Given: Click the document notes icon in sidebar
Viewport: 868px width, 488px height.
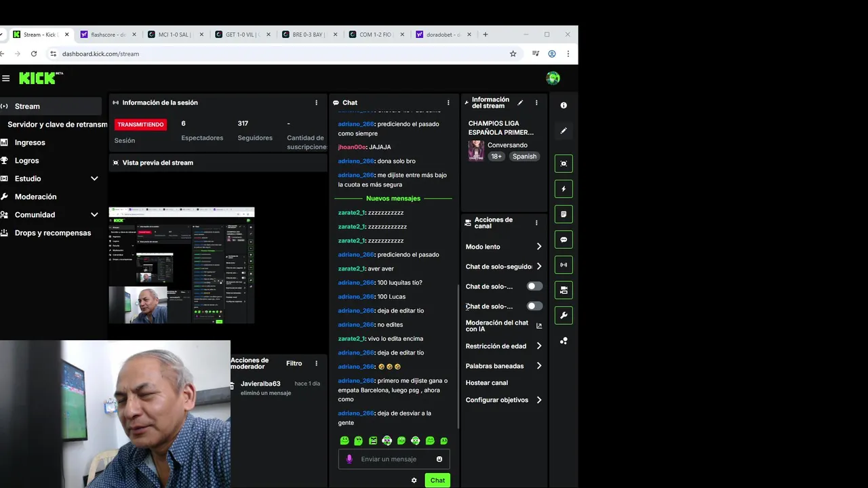Looking at the screenshot, I should click(x=564, y=214).
